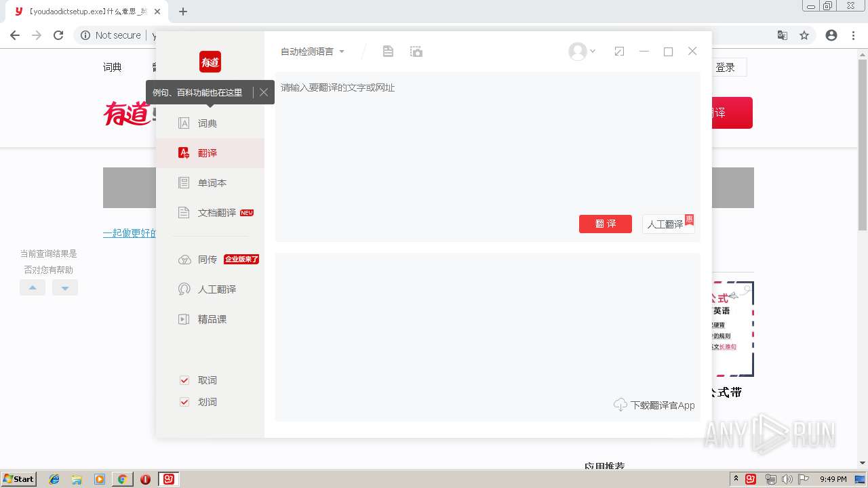The height and width of the screenshot is (488, 868).
Task: Open the Chrome profile avatar
Action: click(x=831, y=35)
